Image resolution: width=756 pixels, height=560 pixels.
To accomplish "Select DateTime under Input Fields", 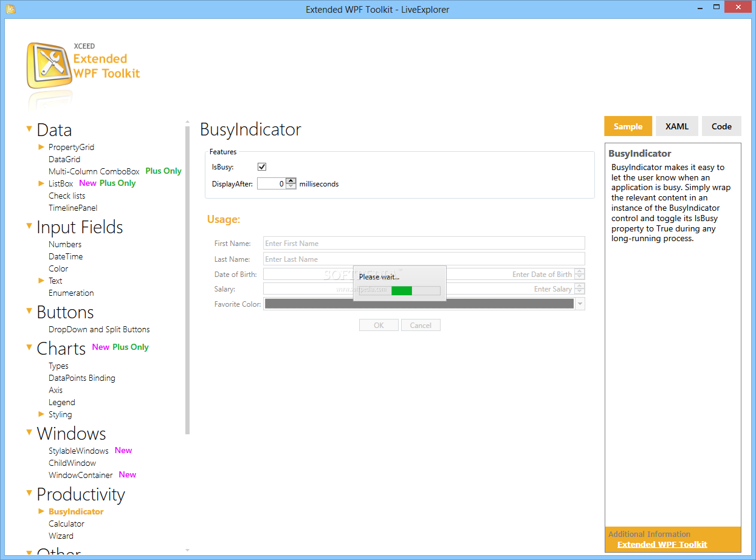I will pos(66,256).
